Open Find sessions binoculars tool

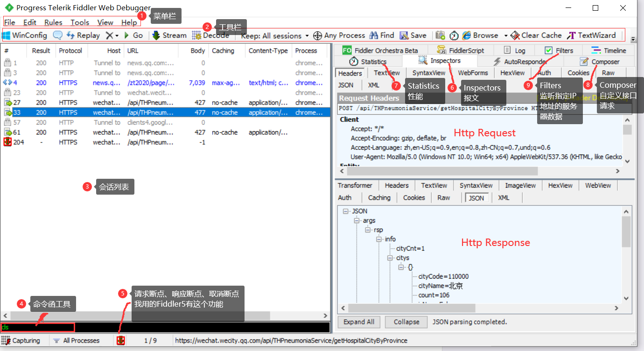coord(382,35)
